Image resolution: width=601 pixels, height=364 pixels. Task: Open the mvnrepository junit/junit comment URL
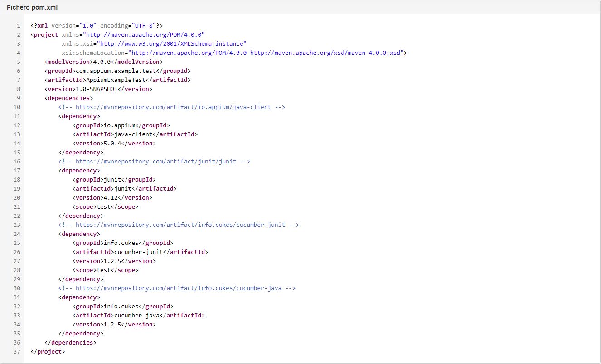pos(156,161)
